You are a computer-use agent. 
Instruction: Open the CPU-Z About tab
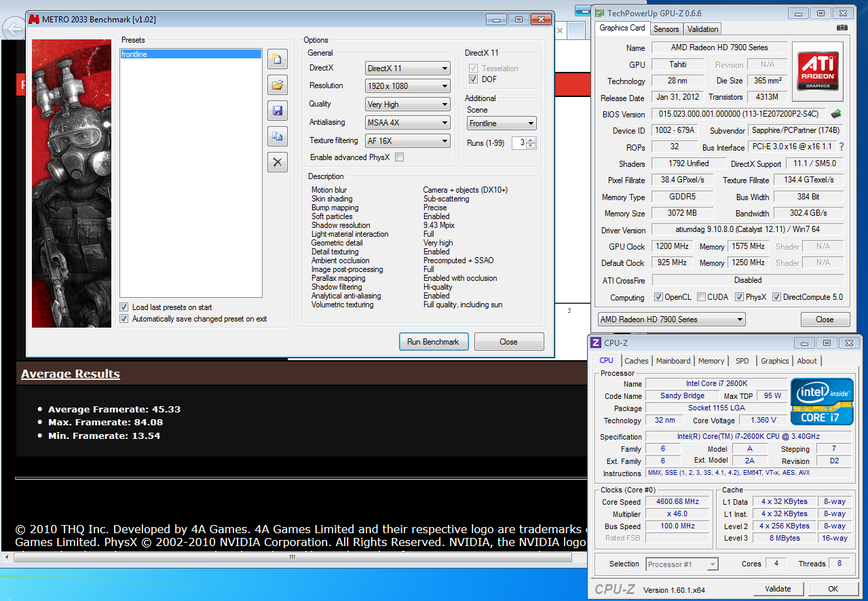[807, 361]
